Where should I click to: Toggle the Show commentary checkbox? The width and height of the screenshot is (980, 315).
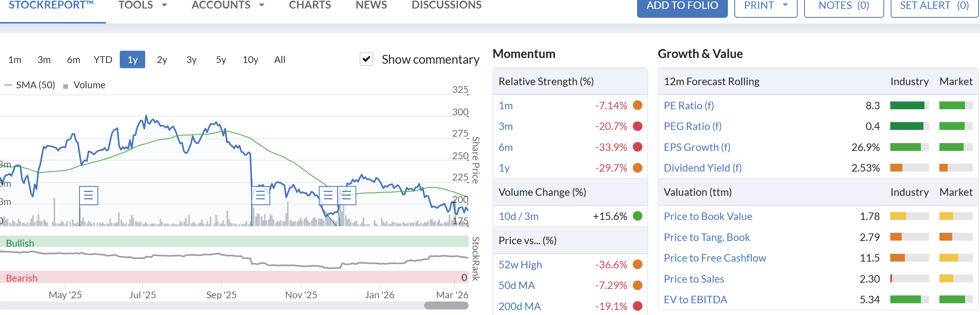366,59
